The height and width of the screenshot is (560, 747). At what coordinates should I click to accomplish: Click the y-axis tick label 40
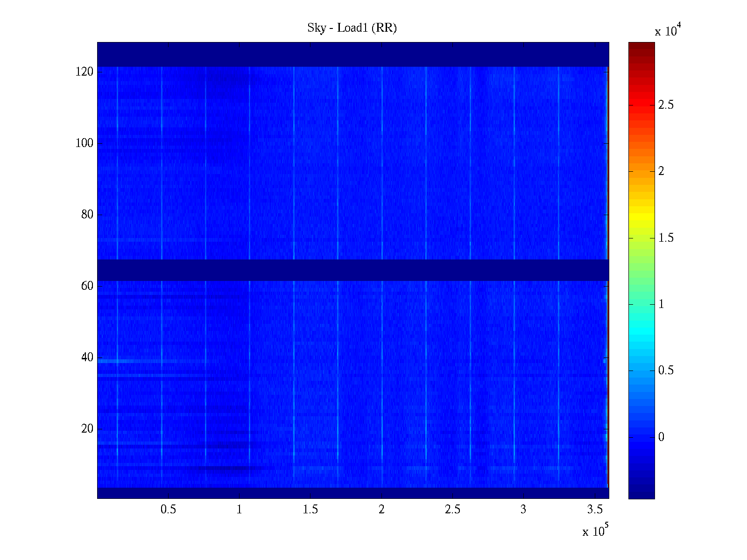tap(87, 357)
